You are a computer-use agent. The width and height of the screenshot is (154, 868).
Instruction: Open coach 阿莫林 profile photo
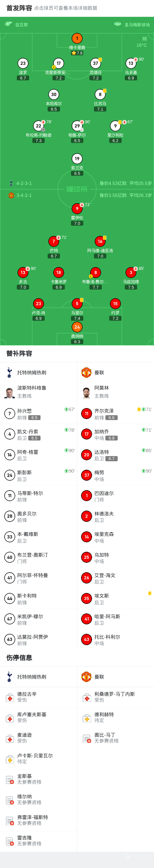86,392
